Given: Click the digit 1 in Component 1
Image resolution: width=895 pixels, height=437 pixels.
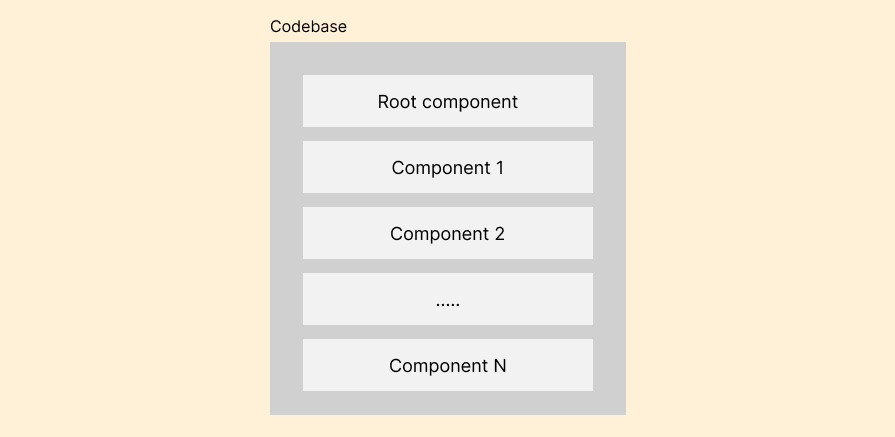Looking at the screenshot, I should click(x=500, y=168).
